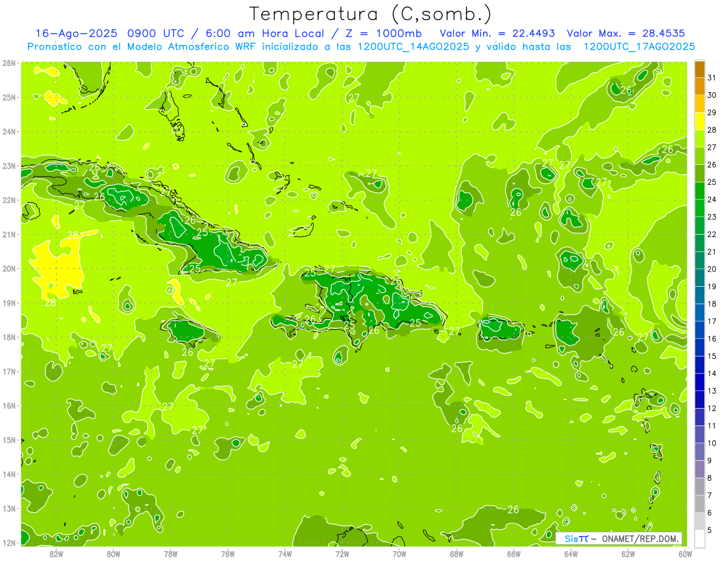Click latitude label '12N'
Viewport: 728px width, 562px height.
(x=9, y=543)
